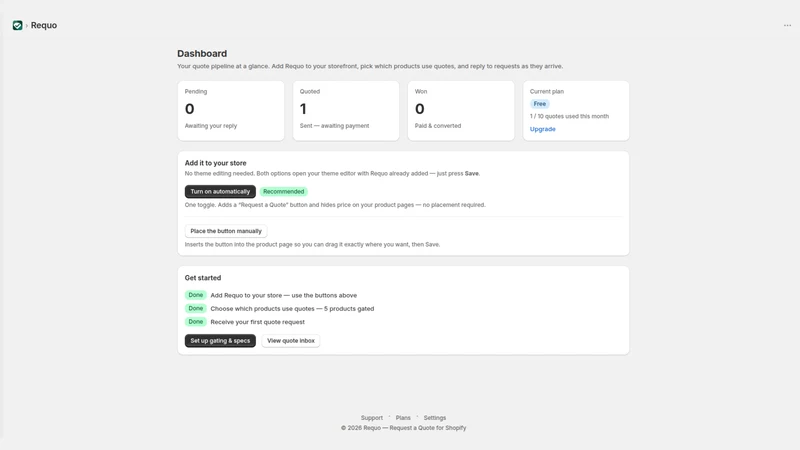Open the three-dot more options menu
The width and height of the screenshot is (800, 450).
787,26
